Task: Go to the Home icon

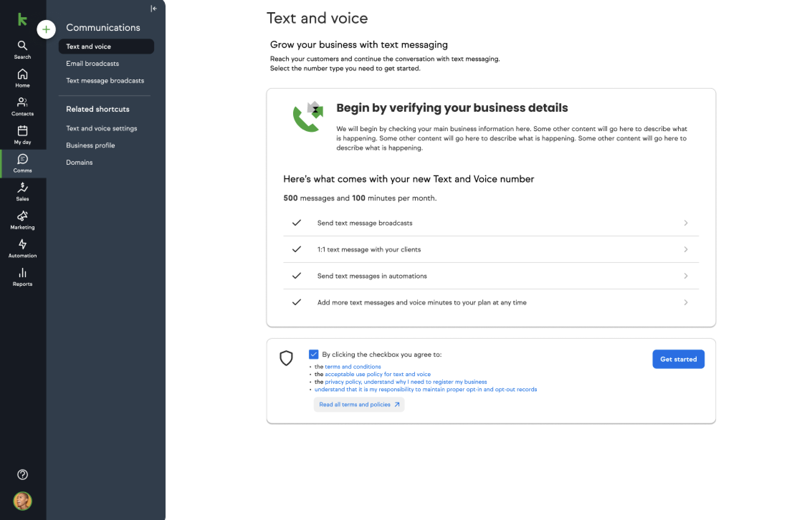Action: pos(22,74)
